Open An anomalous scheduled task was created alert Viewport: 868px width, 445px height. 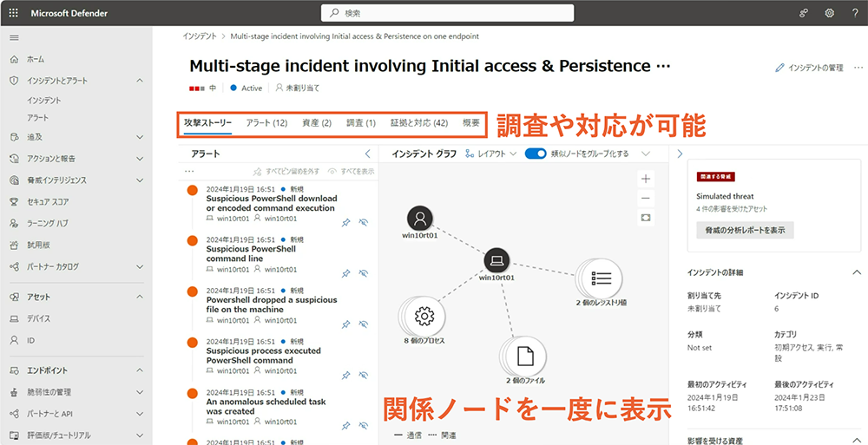[266, 407]
